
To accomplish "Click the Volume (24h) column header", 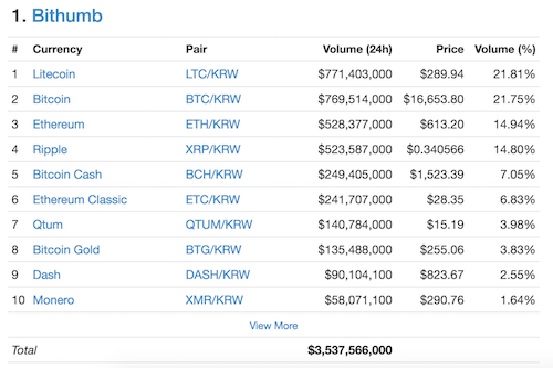I will pos(357,49).
